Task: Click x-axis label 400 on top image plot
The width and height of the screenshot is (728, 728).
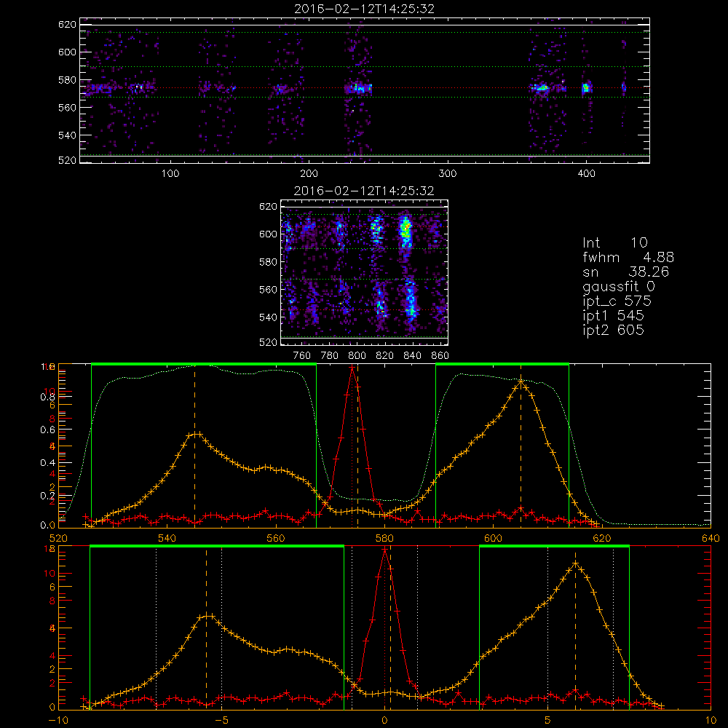Action: pos(586,174)
